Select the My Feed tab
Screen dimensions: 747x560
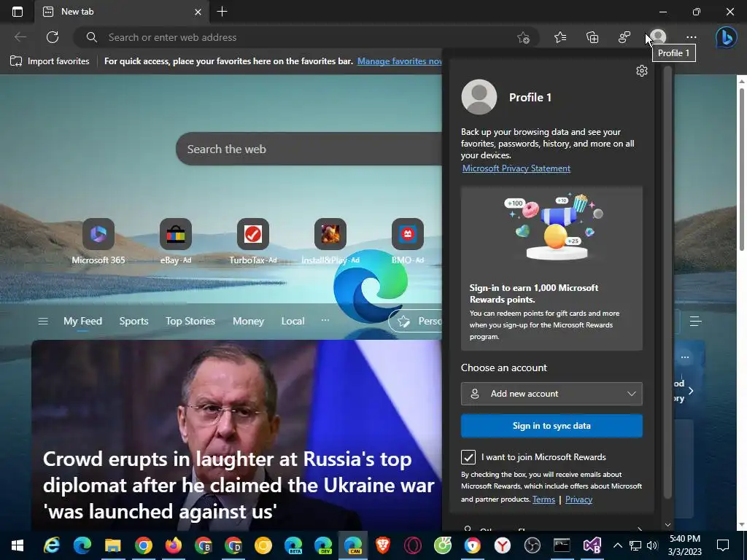(x=83, y=321)
